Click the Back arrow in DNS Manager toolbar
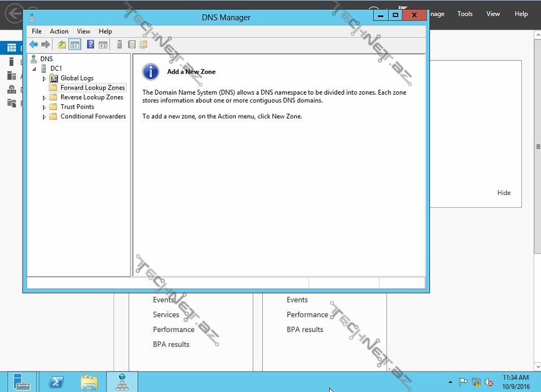This screenshot has width=541, height=392. 33,45
